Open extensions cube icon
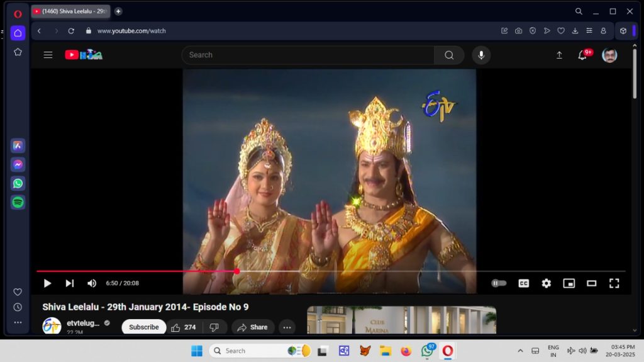The image size is (644, 362). coord(623,31)
